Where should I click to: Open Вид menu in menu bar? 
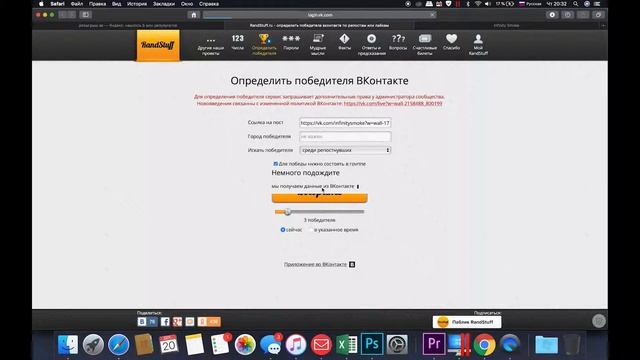click(x=116, y=4)
